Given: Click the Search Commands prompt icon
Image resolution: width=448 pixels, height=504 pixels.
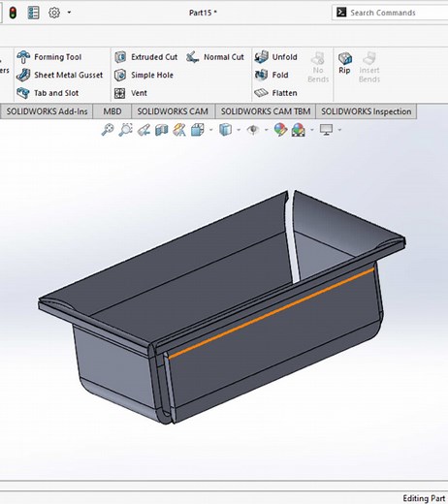Looking at the screenshot, I should (341, 13).
